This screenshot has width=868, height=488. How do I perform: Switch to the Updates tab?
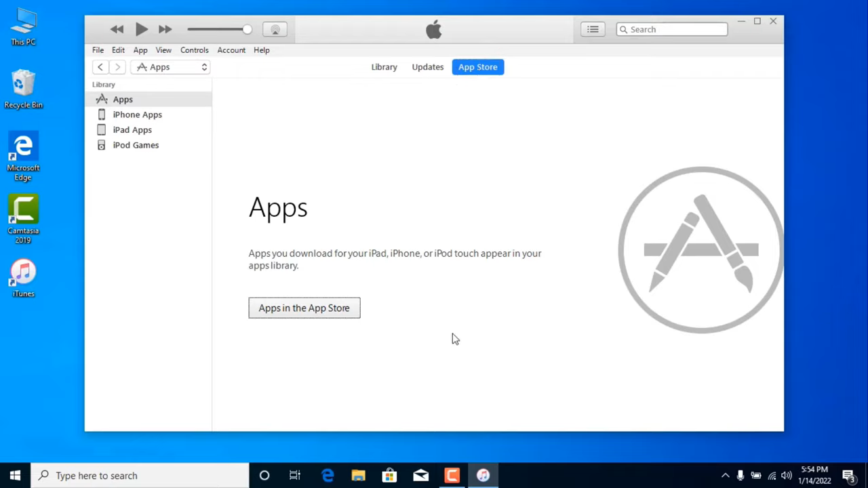click(427, 66)
